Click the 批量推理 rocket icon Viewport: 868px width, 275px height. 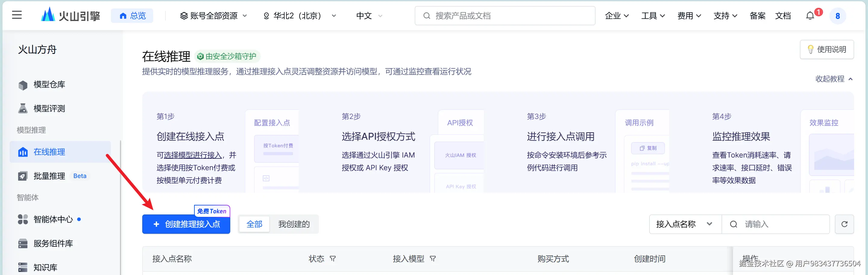tap(23, 176)
